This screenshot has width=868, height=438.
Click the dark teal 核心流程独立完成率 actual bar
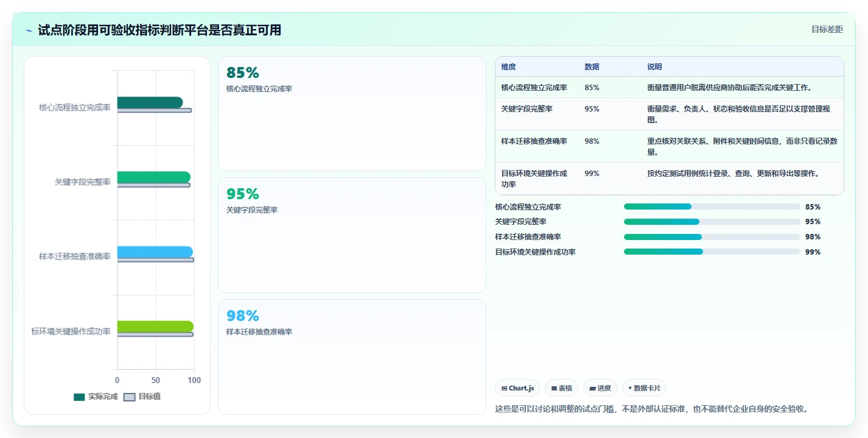coord(150,102)
